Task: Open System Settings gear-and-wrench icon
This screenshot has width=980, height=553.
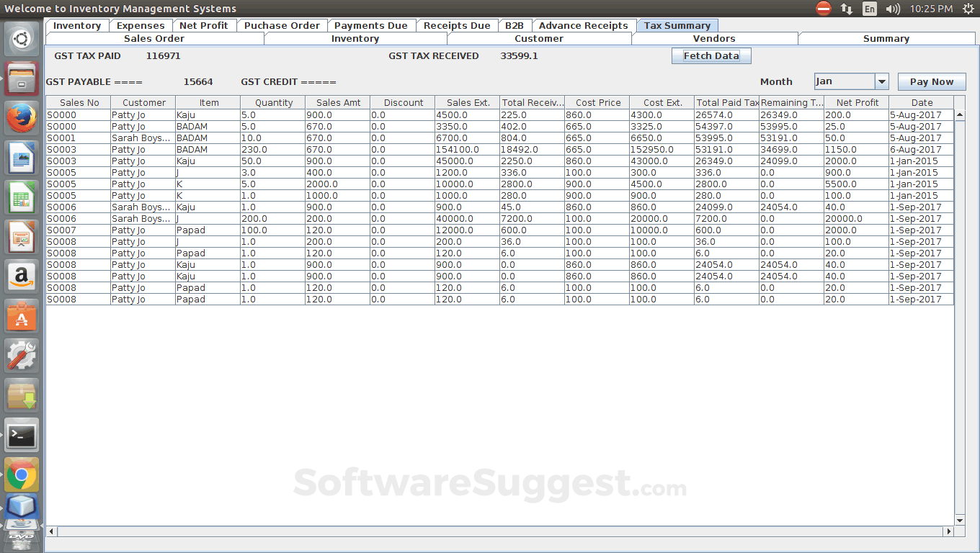Action: (x=22, y=356)
